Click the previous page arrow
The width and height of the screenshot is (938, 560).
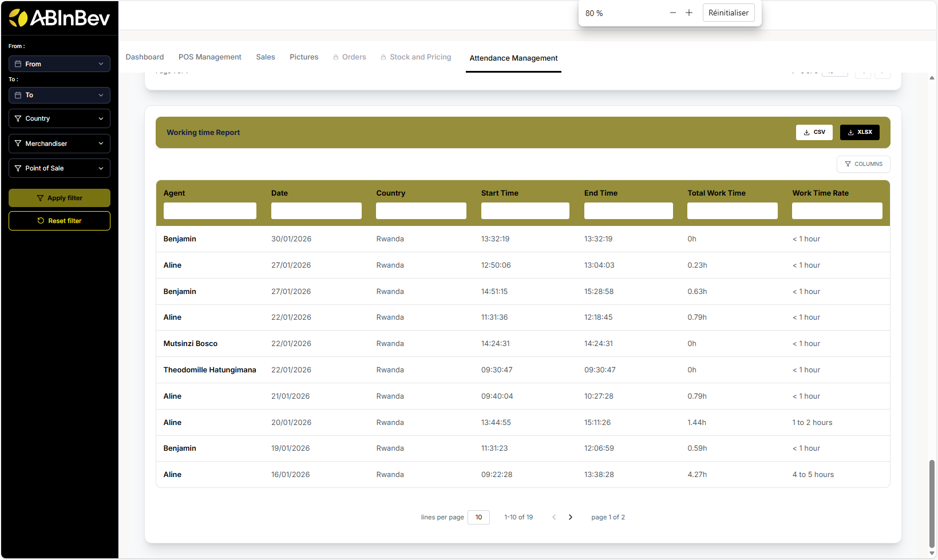554,517
